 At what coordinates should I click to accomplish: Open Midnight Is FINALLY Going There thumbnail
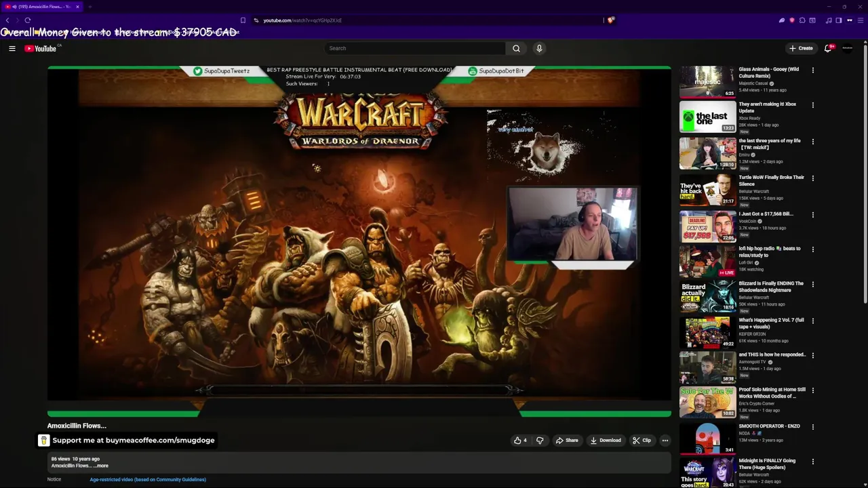[707, 473]
